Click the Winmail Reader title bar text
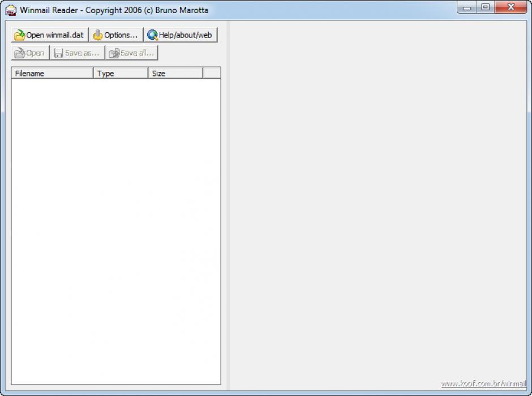 point(114,10)
